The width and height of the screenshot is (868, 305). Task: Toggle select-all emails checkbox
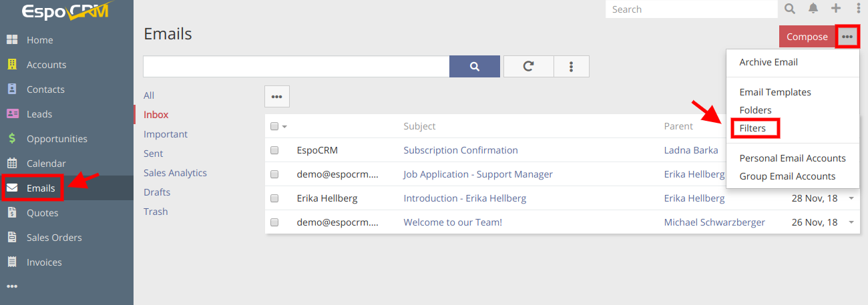[274, 126]
